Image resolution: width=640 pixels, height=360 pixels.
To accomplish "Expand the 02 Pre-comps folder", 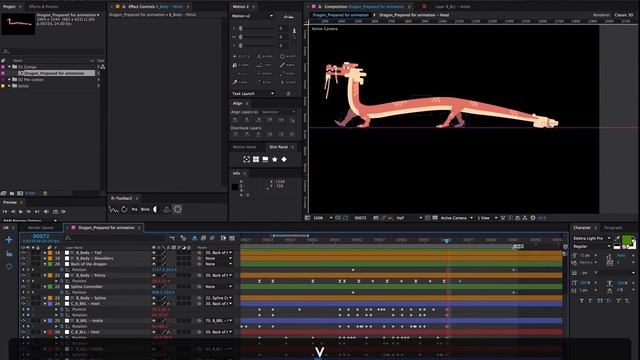I will point(9,80).
